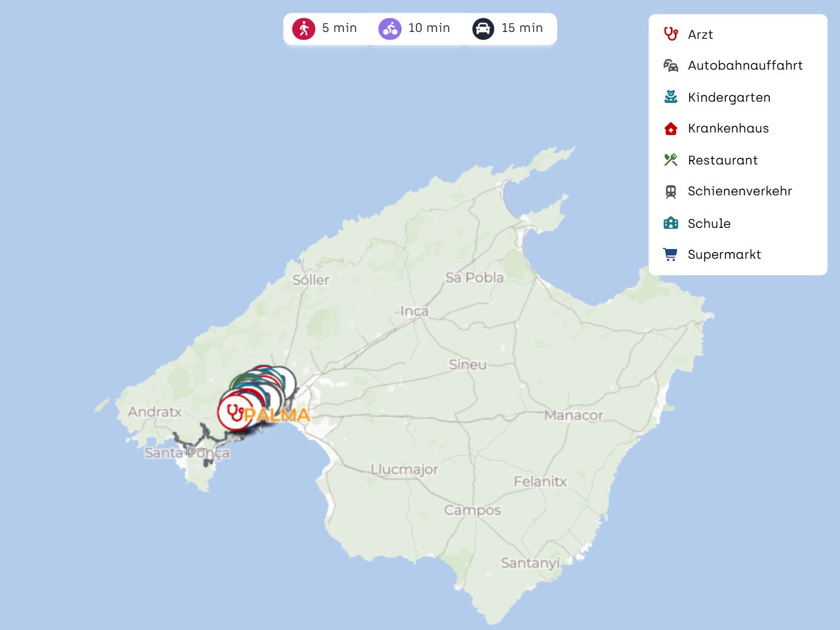Click the red walking pedestrian icon
This screenshot has height=630, width=840.
click(x=303, y=29)
